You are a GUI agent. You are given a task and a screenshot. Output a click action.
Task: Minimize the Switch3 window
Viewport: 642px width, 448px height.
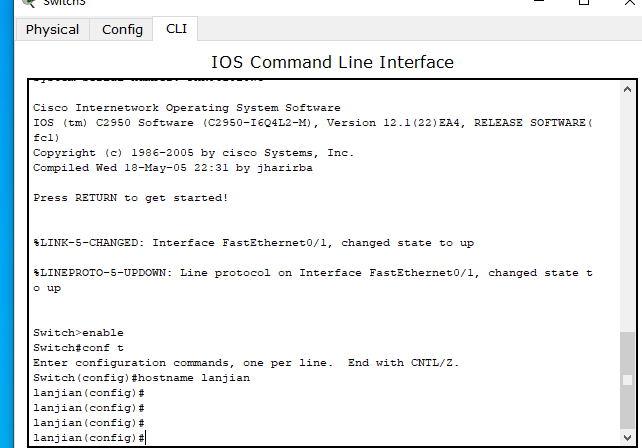pos(539,2)
